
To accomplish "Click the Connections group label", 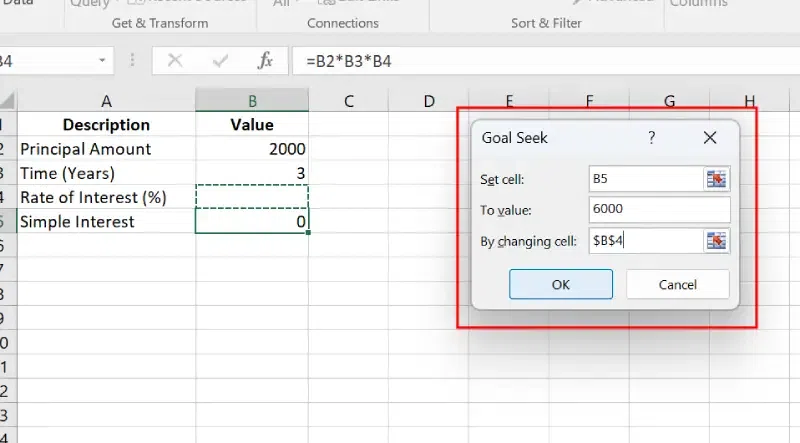I will coord(343,23).
